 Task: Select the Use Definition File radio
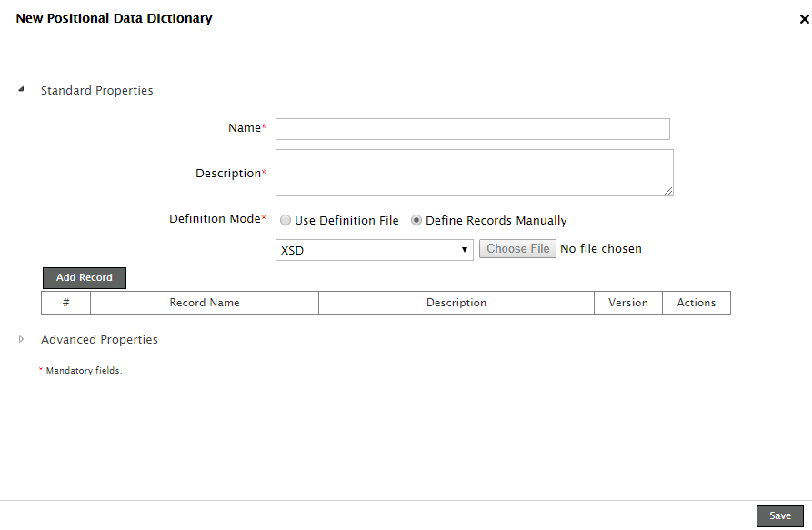[286, 220]
